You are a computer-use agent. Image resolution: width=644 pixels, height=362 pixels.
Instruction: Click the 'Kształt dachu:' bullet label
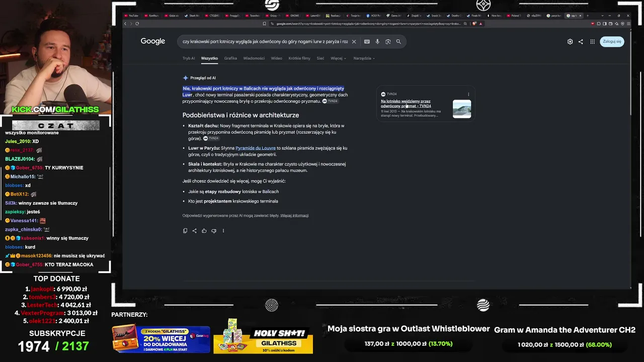(x=203, y=126)
